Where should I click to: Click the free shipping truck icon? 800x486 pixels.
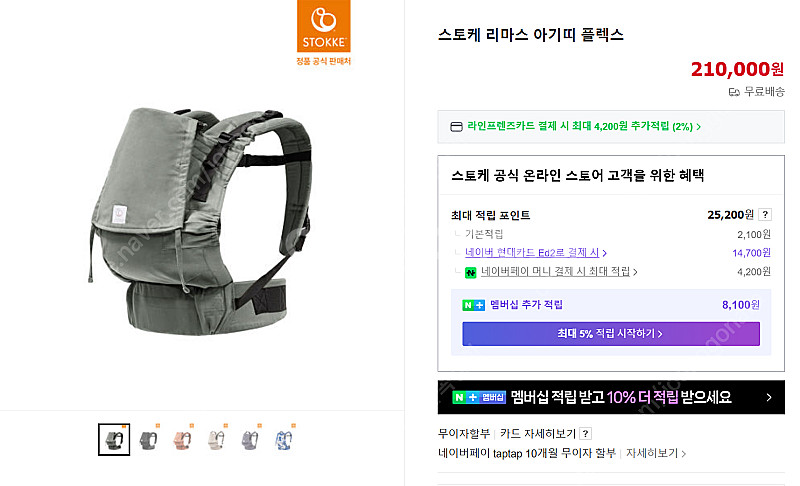(734, 92)
